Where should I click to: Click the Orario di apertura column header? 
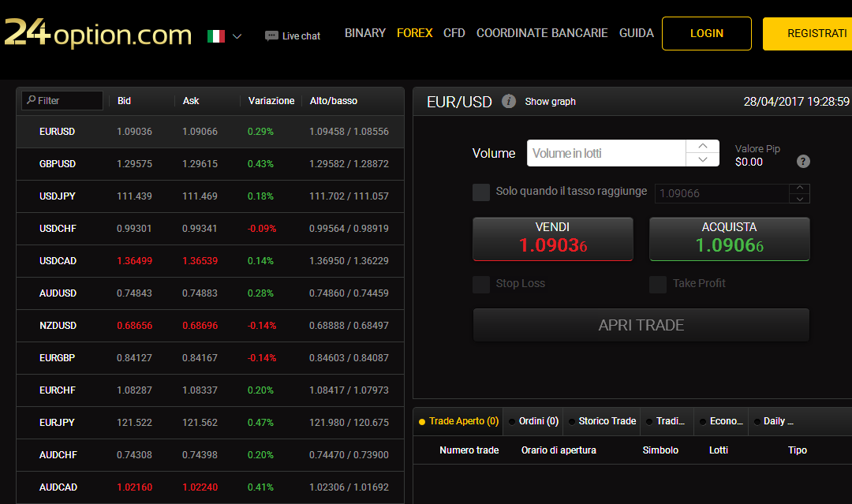tap(559, 450)
